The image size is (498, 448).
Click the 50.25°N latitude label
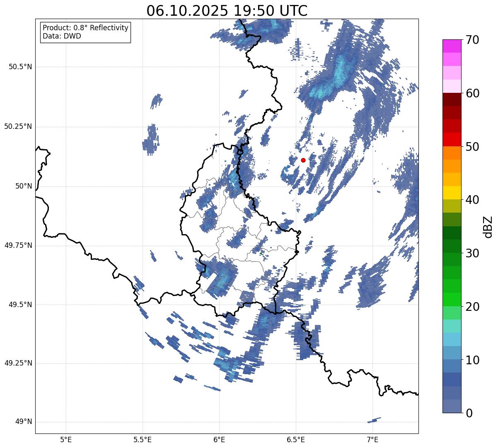[x=18, y=126]
